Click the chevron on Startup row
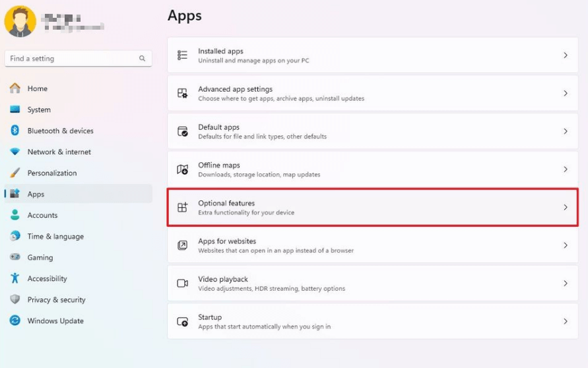 click(x=566, y=321)
